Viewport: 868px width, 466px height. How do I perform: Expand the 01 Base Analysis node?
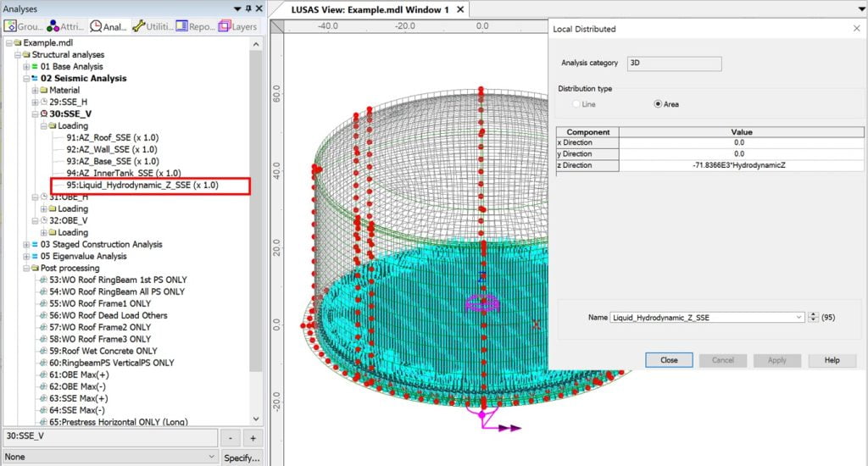click(x=26, y=67)
